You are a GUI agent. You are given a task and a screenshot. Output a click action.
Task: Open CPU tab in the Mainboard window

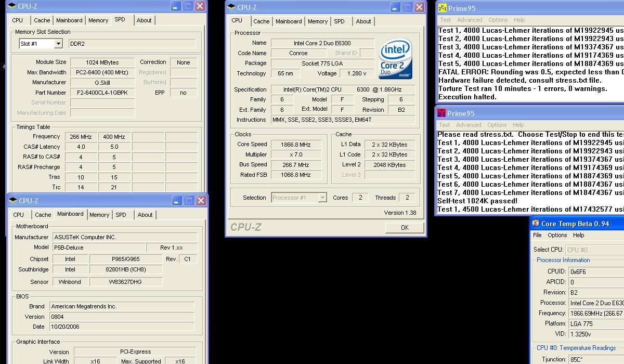pos(19,215)
